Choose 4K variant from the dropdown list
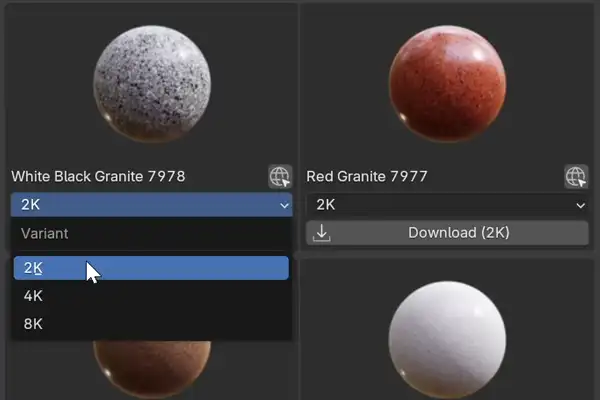 (151, 296)
